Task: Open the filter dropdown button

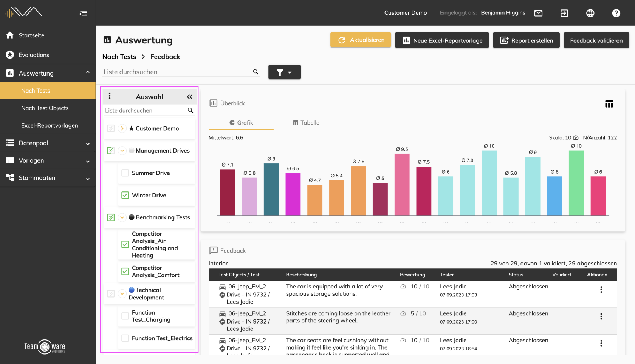Action: point(285,72)
